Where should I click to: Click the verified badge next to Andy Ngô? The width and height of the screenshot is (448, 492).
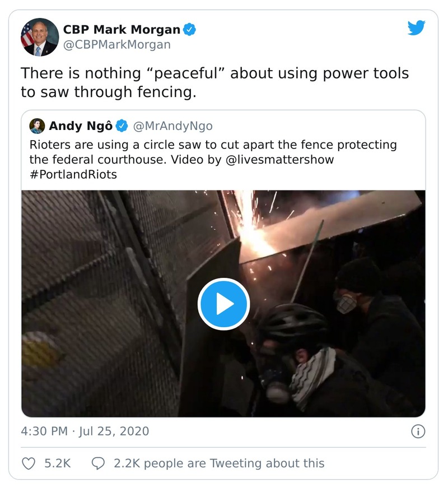pyautogui.click(x=122, y=126)
